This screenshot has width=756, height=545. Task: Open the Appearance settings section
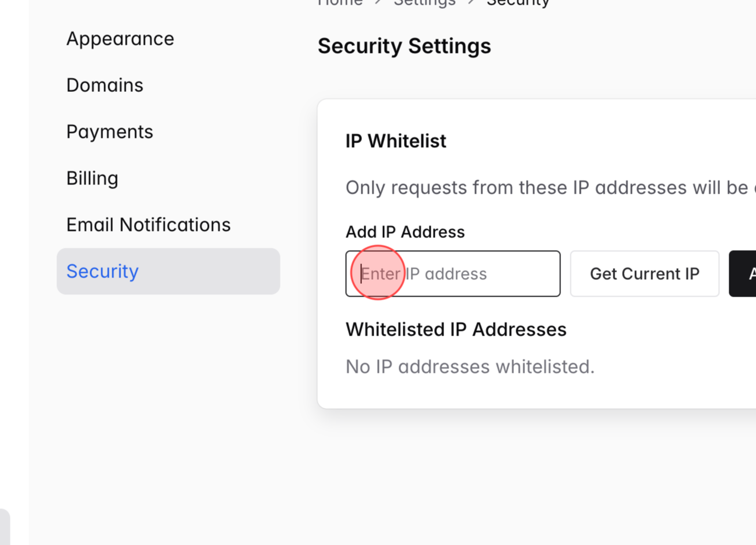click(120, 38)
